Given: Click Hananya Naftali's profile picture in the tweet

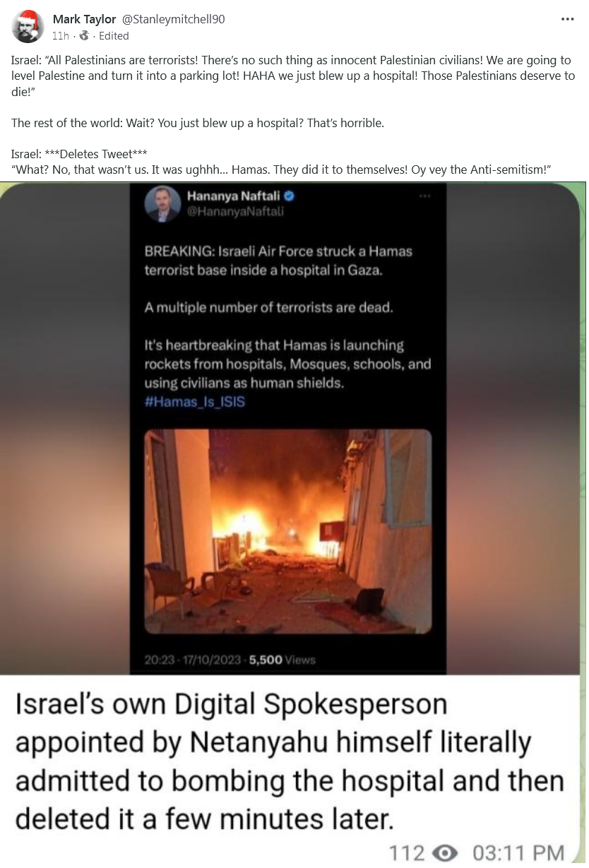Looking at the screenshot, I should [162, 204].
